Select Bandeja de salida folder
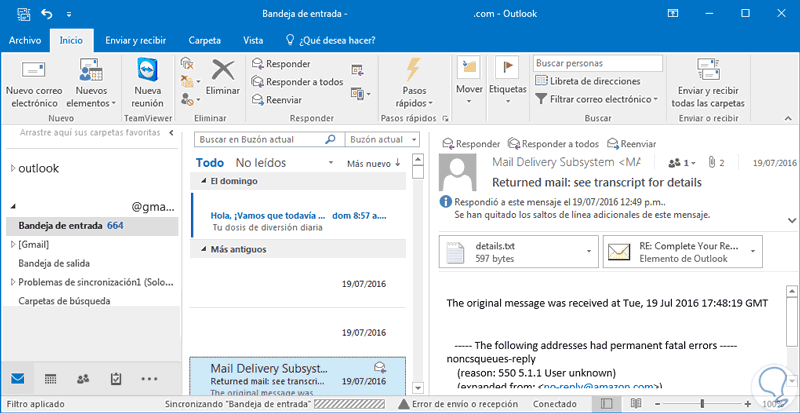The image size is (800, 413). (x=54, y=263)
